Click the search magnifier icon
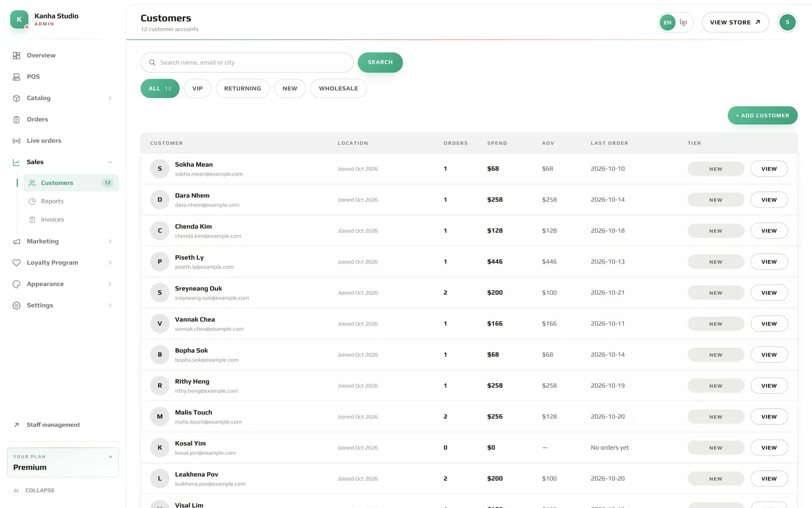Image resolution: width=812 pixels, height=508 pixels. 152,63
